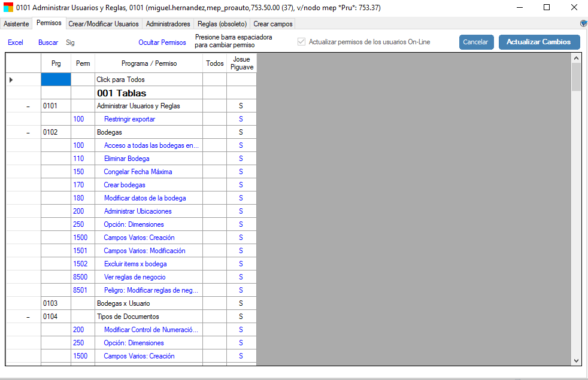Click permission code 8500
Screen dimensions: 588x380
(x=83, y=277)
